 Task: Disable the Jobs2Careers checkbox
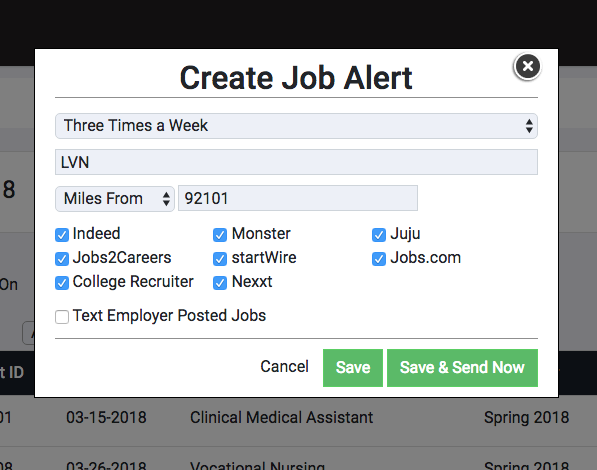pos(62,259)
